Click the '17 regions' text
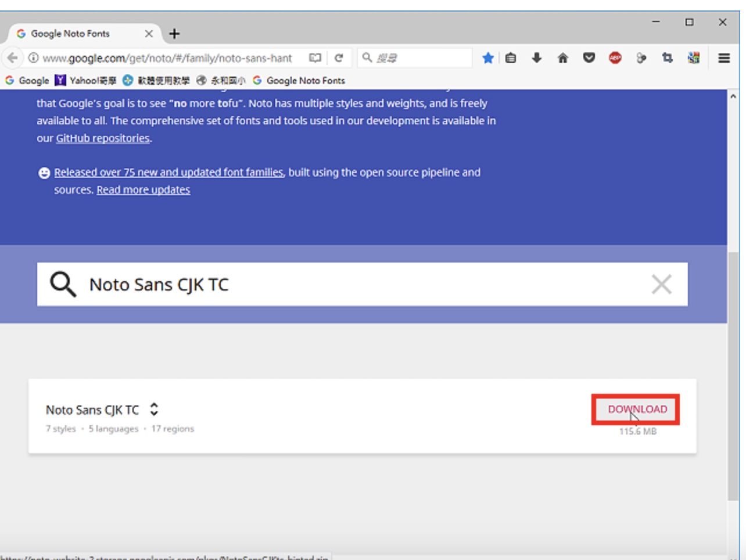This screenshot has height=560, width=746. 173,429
